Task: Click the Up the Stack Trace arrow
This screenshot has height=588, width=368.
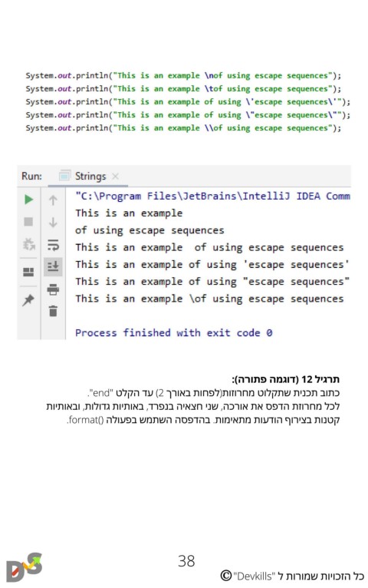Action: pyautogui.click(x=53, y=200)
